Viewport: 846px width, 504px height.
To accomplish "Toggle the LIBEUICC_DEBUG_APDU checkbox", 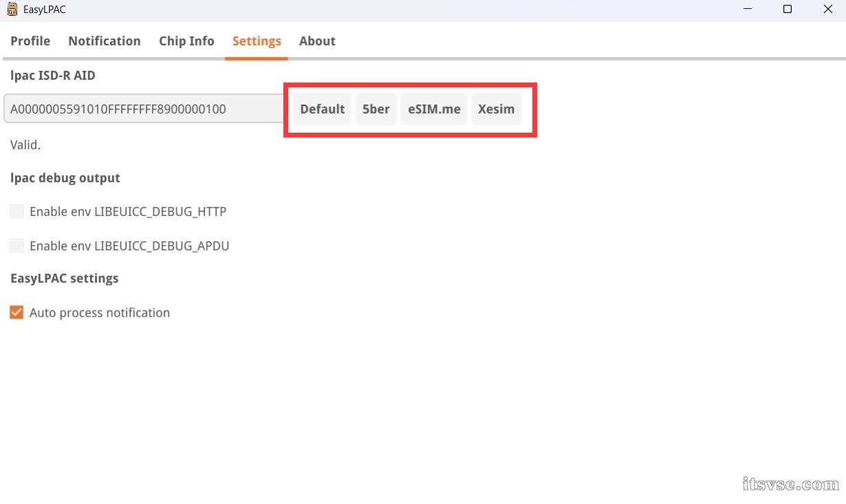I will click(x=17, y=245).
